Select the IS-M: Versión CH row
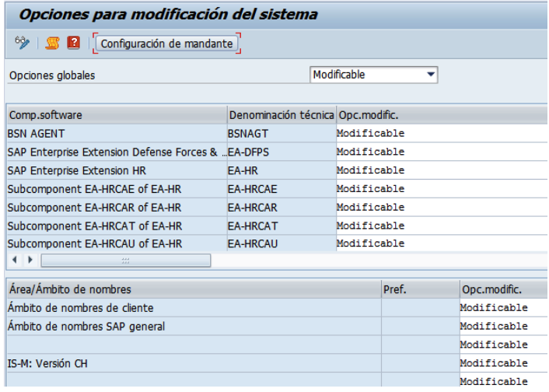549x392 pixels. click(194, 364)
